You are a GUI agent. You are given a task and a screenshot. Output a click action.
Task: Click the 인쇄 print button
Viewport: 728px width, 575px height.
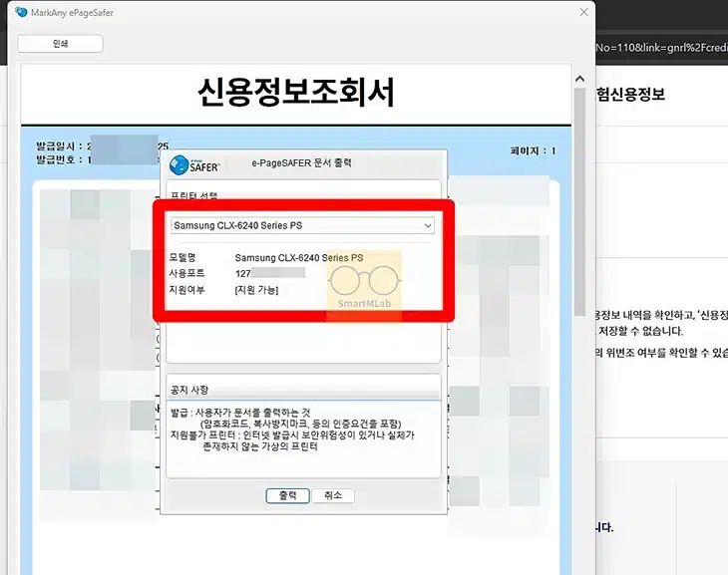tap(60, 44)
